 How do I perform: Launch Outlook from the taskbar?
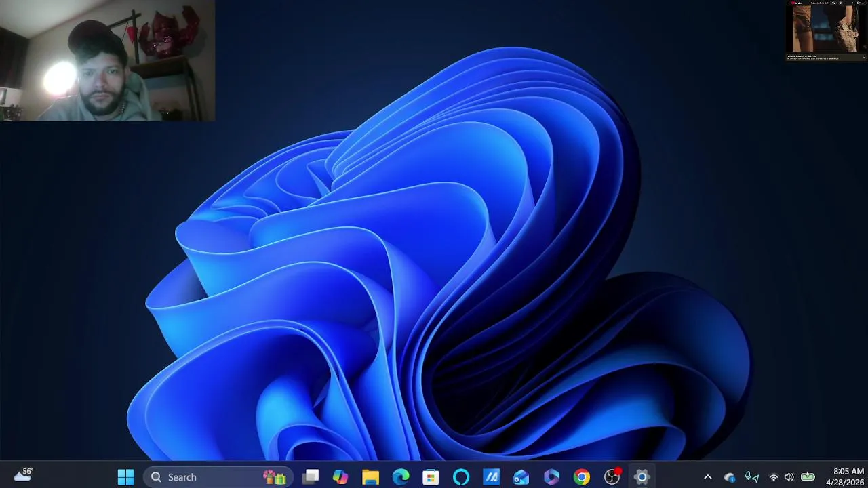point(521,477)
